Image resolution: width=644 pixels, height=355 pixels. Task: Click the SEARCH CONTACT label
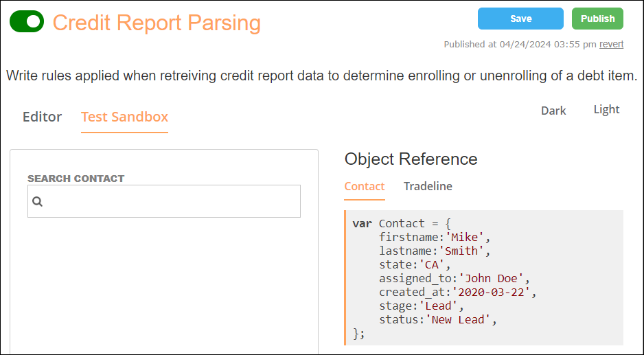point(76,179)
